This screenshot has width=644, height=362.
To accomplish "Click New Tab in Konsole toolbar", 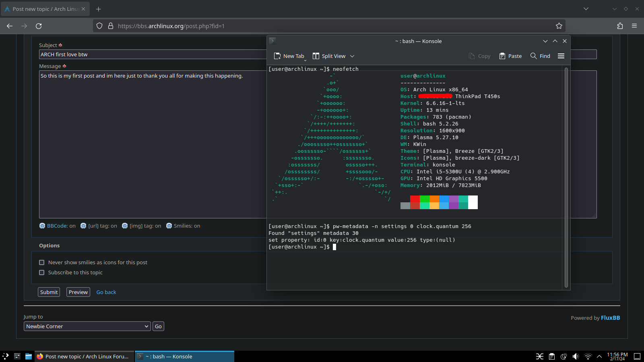I will click(x=289, y=56).
